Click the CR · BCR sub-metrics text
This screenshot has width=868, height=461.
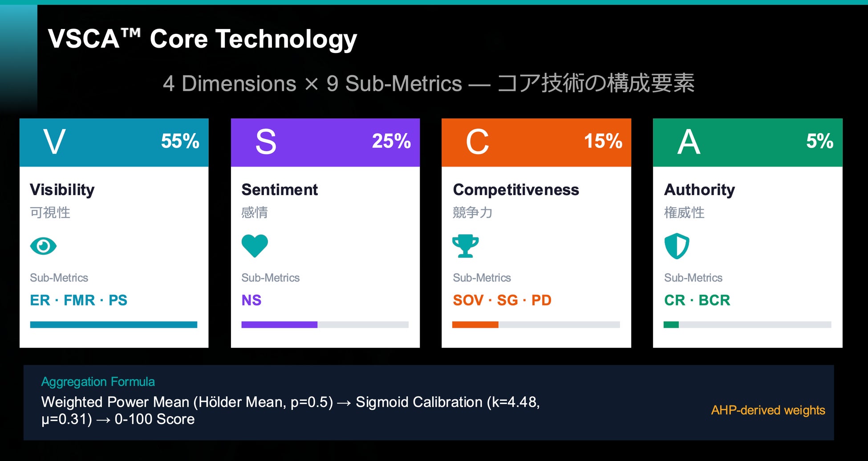coord(697,300)
